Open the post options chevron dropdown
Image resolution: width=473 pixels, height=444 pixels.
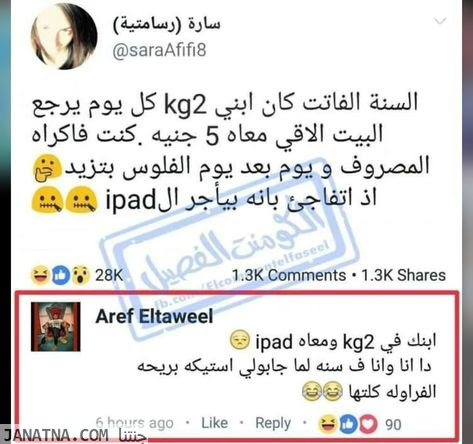coord(440,21)
